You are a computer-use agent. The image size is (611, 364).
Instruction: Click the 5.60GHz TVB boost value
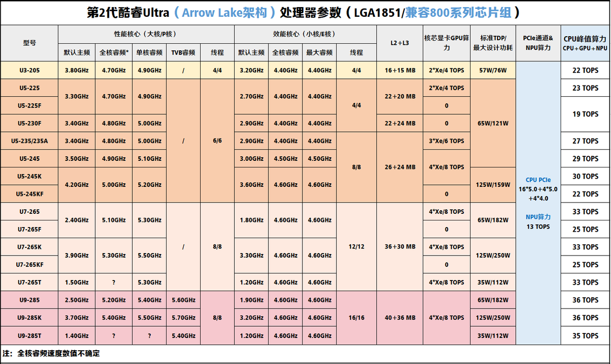[x=183, y=300]
